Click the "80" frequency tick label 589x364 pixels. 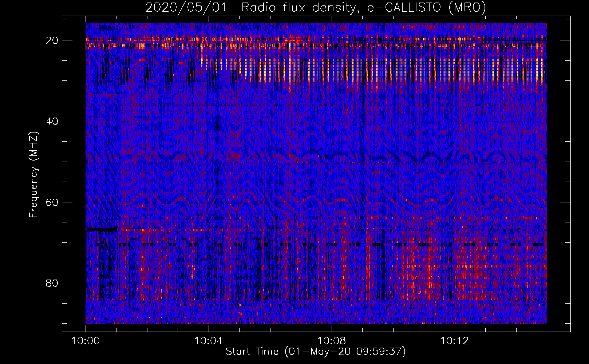coord(52,283)
